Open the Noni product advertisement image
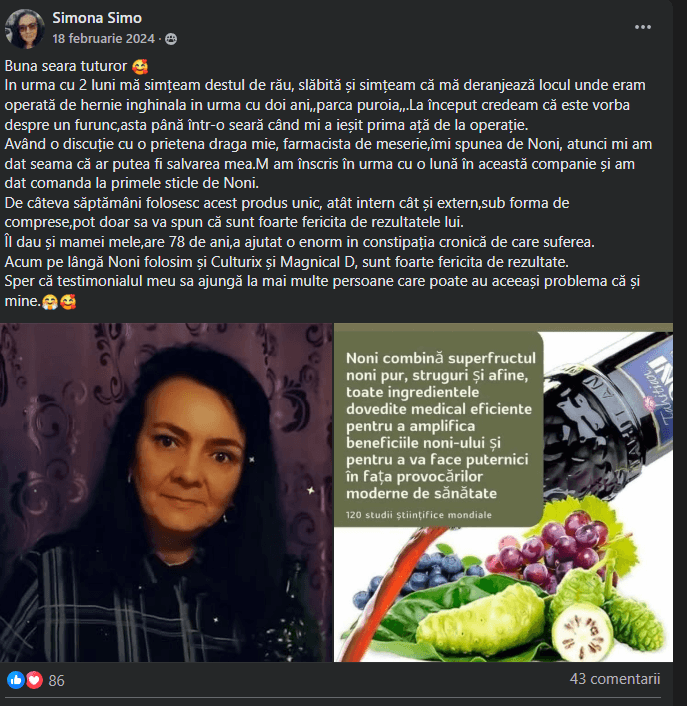 (503, 492)
